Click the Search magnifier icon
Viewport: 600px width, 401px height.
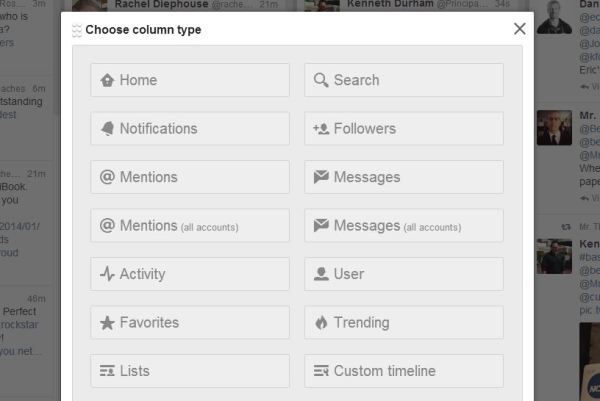tap(321, 80)
